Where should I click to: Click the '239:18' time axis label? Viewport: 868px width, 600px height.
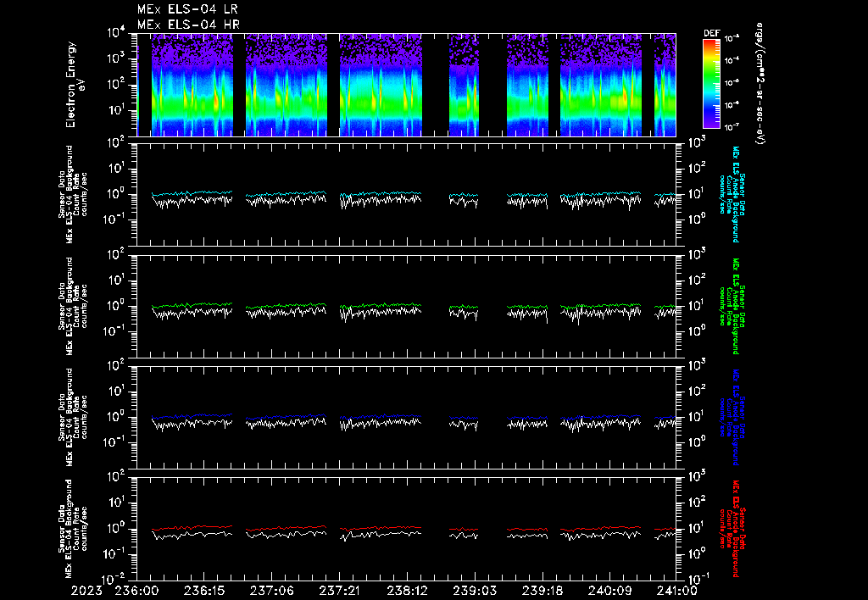pyautogui.click(x=542, y=591)
